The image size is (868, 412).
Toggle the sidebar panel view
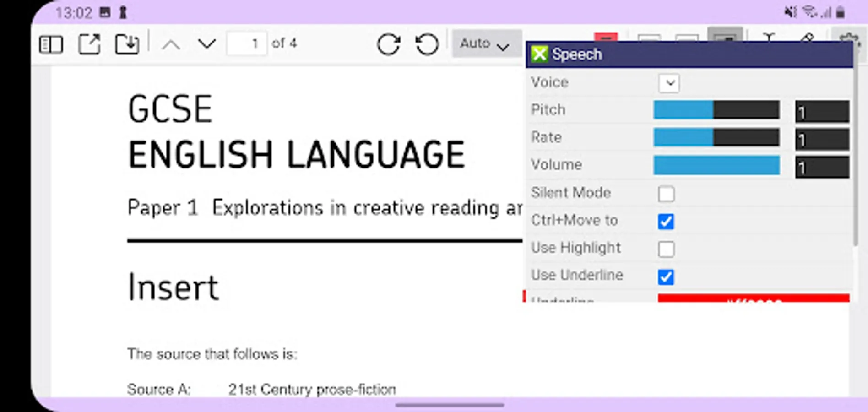[x=51, y=43]
